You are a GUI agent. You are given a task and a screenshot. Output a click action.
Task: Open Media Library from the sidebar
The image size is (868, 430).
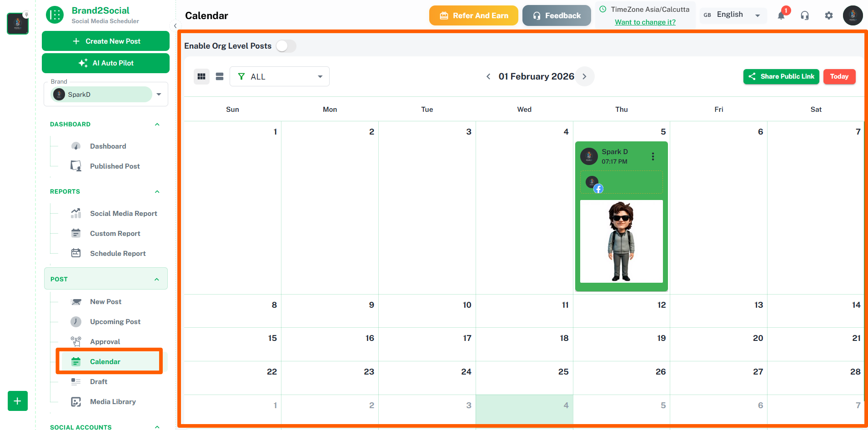coord(113,402)
